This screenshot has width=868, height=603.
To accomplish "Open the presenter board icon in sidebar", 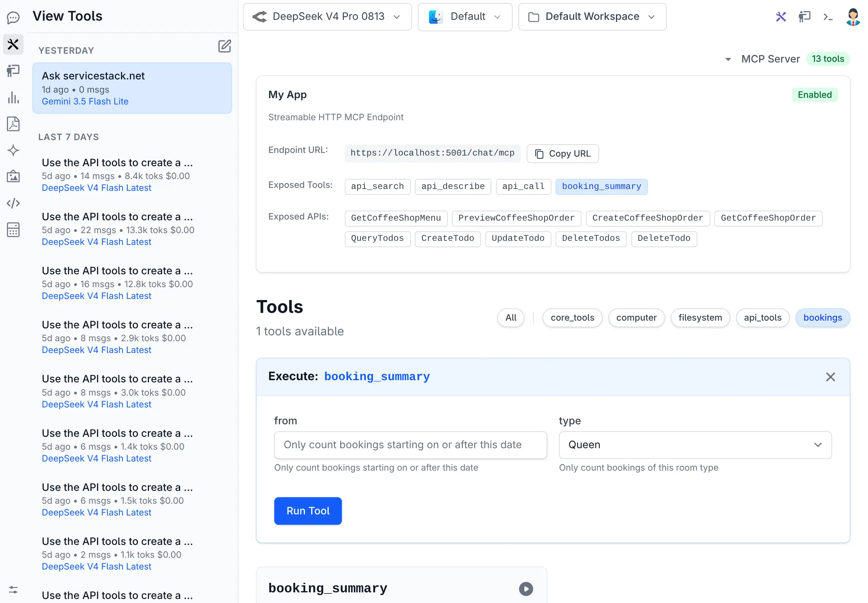I will [x=13, y=71].
